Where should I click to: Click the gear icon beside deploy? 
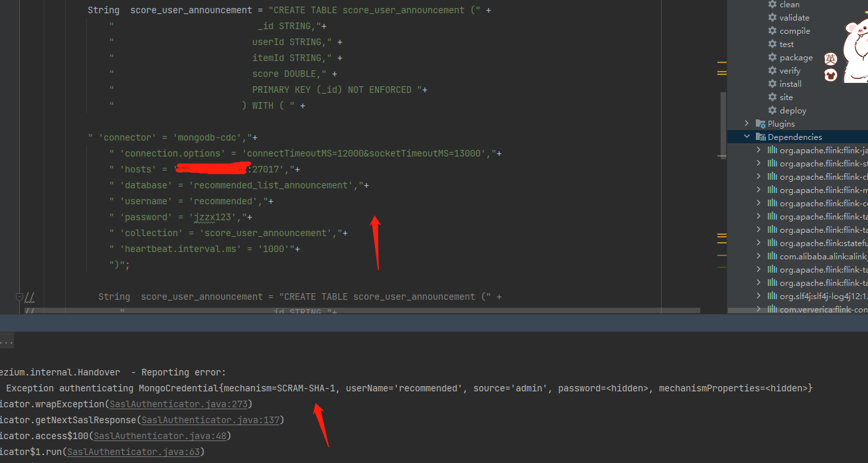(x=772, y=110)
